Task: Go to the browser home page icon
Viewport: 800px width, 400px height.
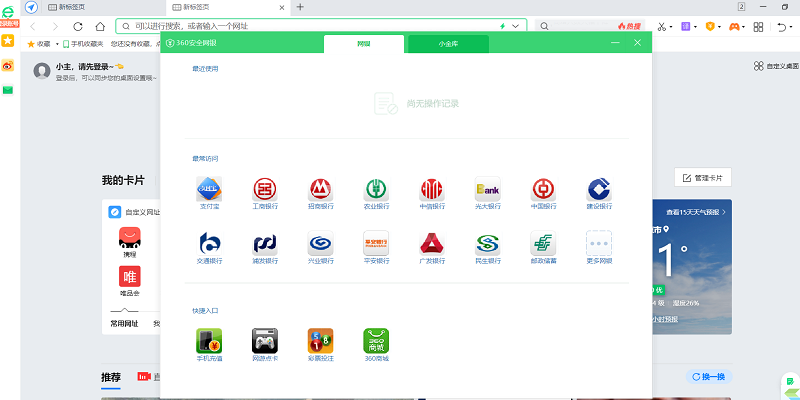Action: pyautogui.click(x=101, y=26)
